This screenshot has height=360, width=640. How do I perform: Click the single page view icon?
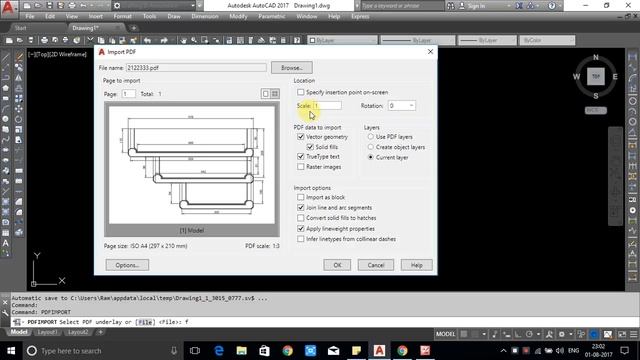(x=265, y=94)
